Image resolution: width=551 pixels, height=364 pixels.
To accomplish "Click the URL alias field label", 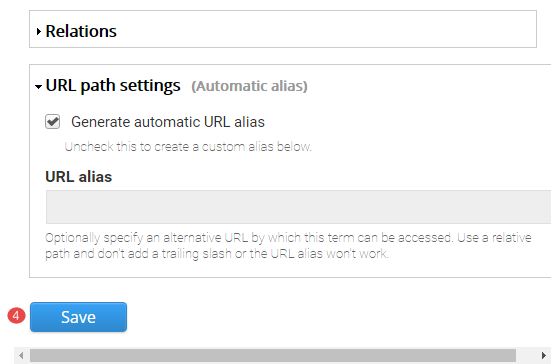I will click(x=78, y=177).
